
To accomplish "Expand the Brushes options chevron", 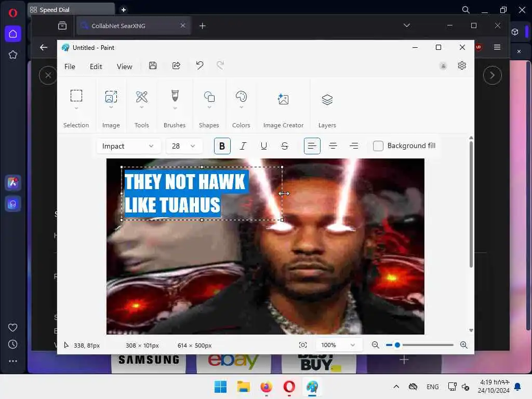I will click(x=175, y=108).
